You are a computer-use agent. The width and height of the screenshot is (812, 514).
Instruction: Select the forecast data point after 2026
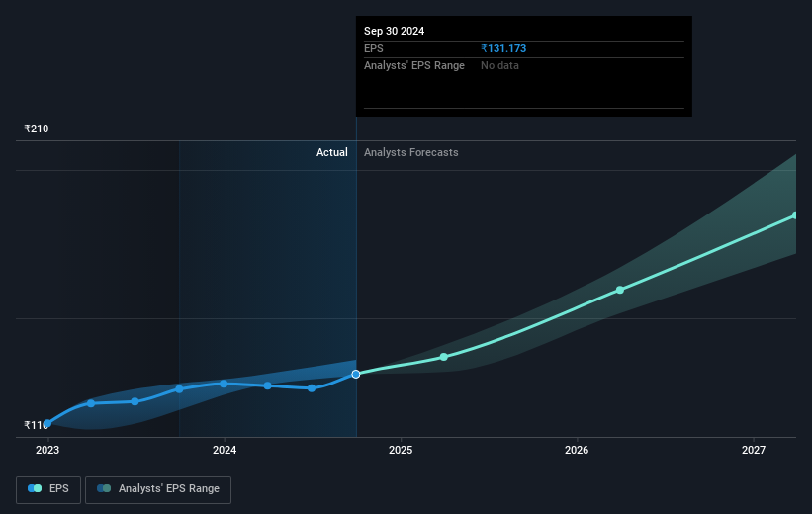pos(620,290)
